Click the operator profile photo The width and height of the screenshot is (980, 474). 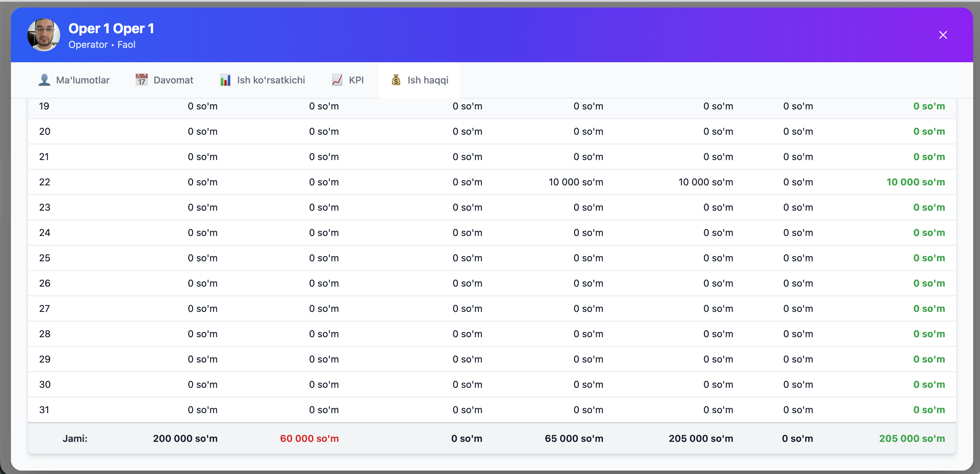point(44,35)
